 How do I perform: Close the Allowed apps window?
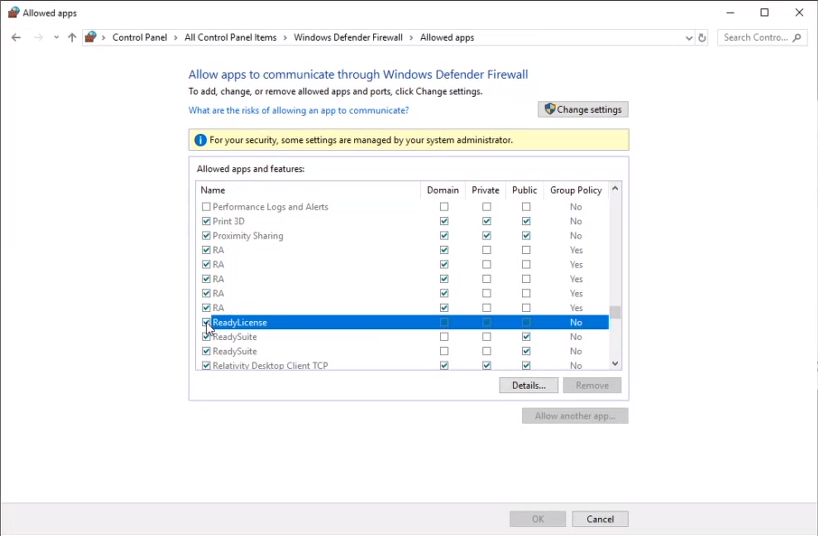click(x=799, y=13)
